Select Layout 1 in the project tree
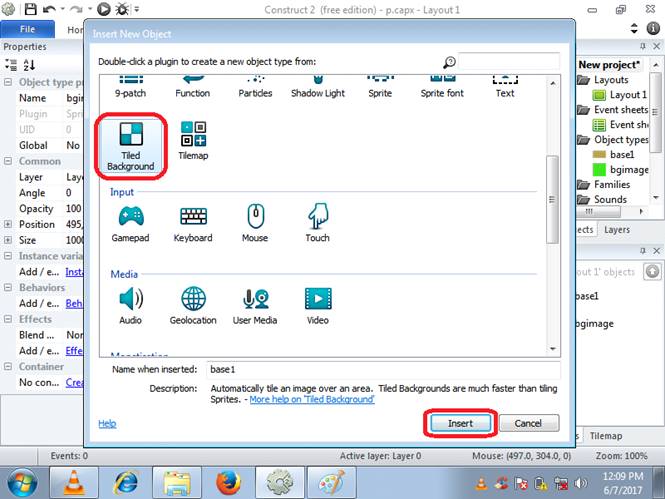This screenshot has height=499, width=665. 620,95
